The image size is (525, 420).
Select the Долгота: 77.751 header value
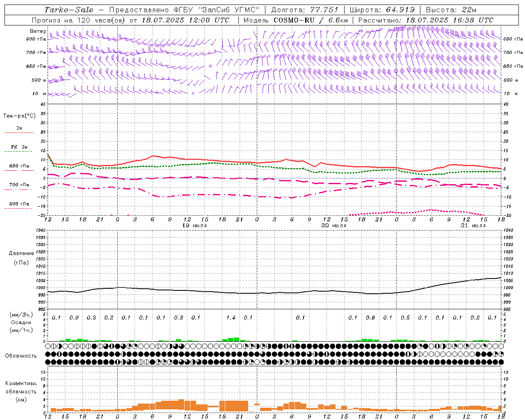pos(305,10)
